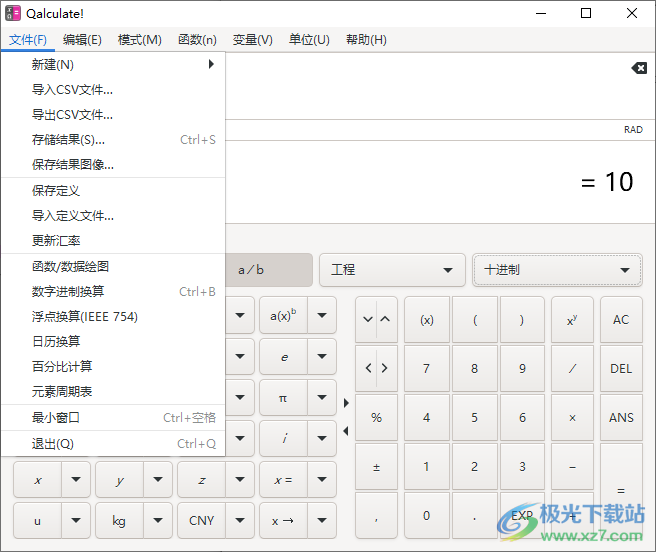This screenshot has width=656, height=552.
Task: Click right-pointing keypad expander arrow
Action: [346, 403]
